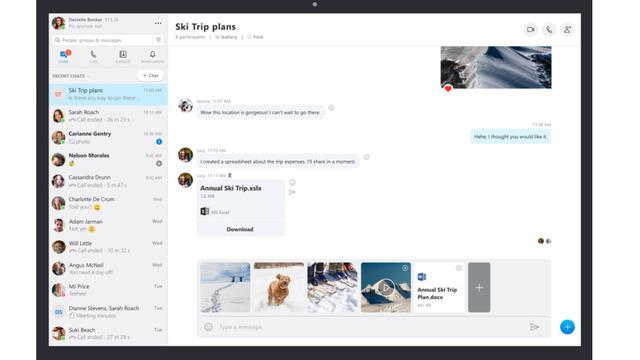
Task: Open the dial pad next to the search box
Action: pyautogui.click(x=158, y=40)
